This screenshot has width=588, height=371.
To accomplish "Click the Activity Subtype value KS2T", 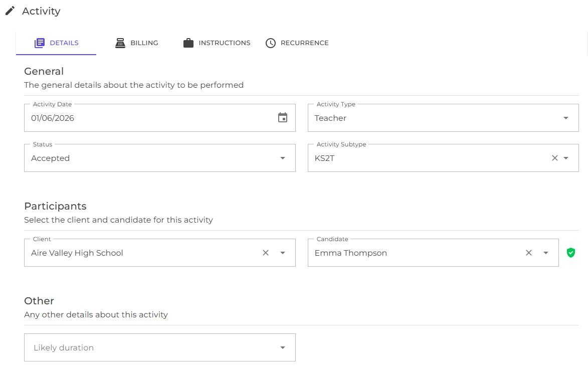I will pos(324,158).
